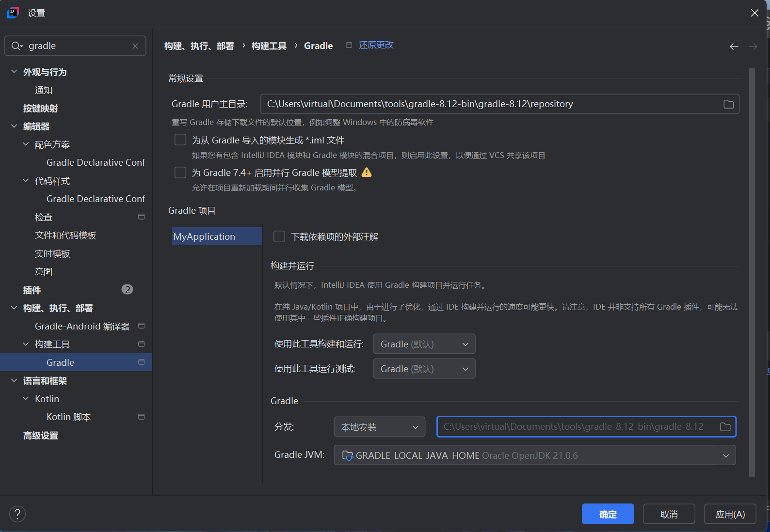
Task: Click the IntelliJ IDEA logo icon
Action: click(13, 13)
